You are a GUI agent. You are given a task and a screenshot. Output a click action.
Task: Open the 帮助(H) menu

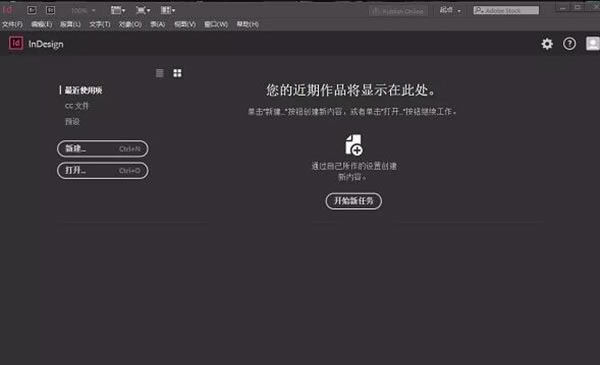pos(248,24)
